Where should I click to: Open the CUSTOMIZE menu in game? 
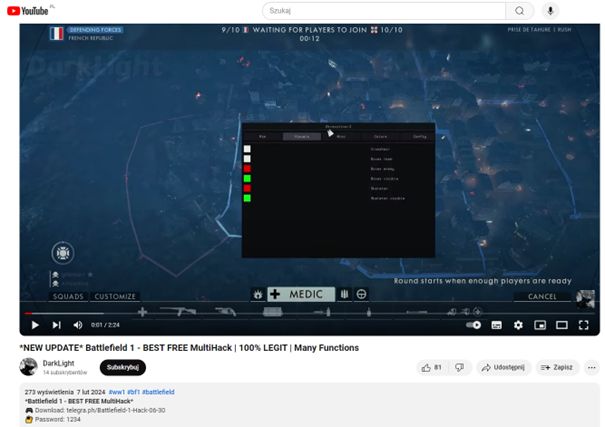click(115, 297)
